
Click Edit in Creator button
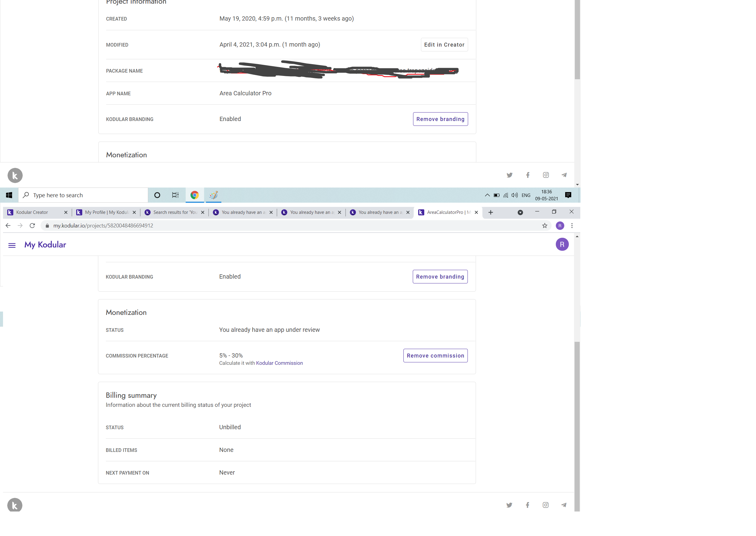(444, 45)
